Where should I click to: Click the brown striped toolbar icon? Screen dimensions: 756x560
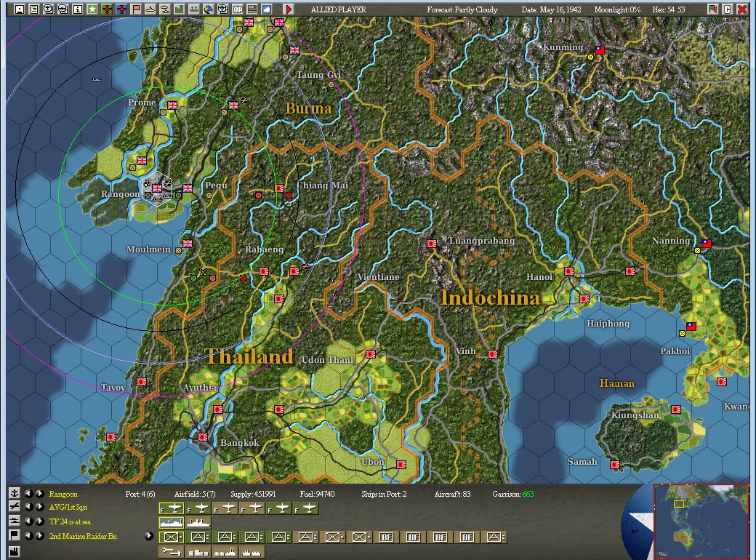pos(252,9)
